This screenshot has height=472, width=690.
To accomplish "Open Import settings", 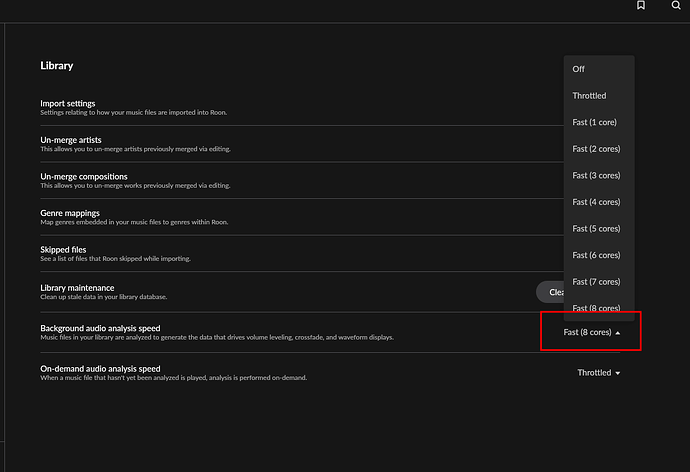I will (68, 103).
